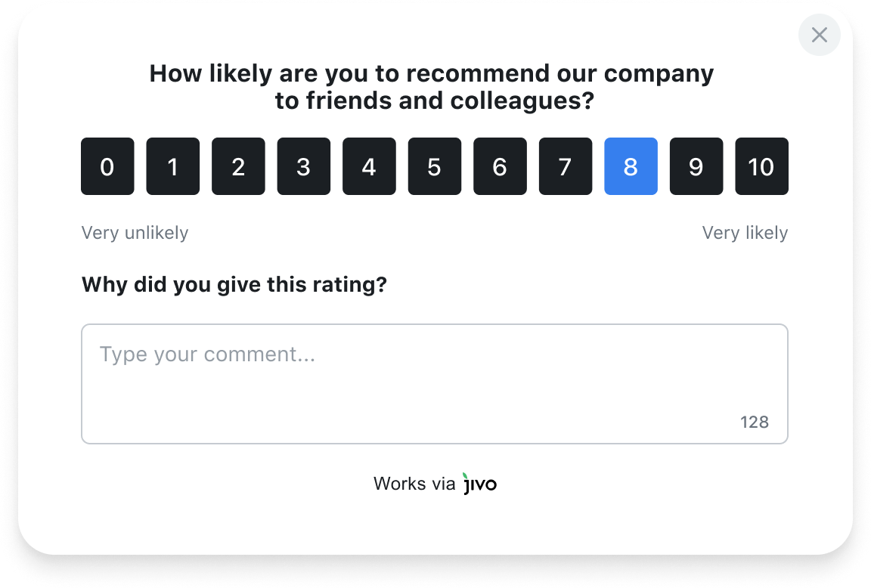871x588 pixels.
Task: Click the rating 5 button
Action: pyautogui.click(x=434, y=166)
